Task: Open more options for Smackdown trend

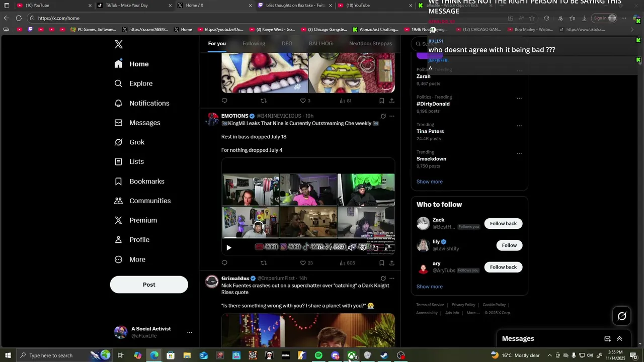Action: pyautogui.click(x=519, y=153)
